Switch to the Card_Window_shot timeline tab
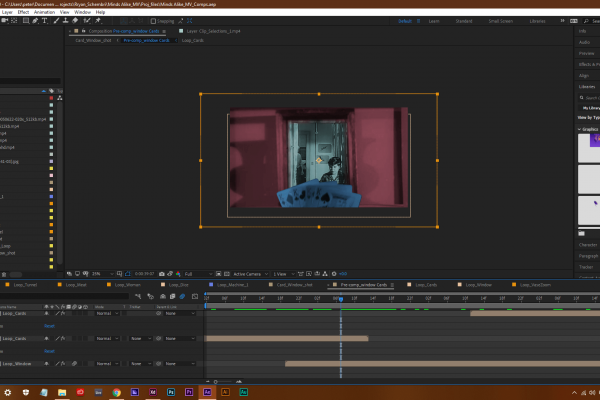The height and width of the screenshot is (400, 600). coord(294,285)
